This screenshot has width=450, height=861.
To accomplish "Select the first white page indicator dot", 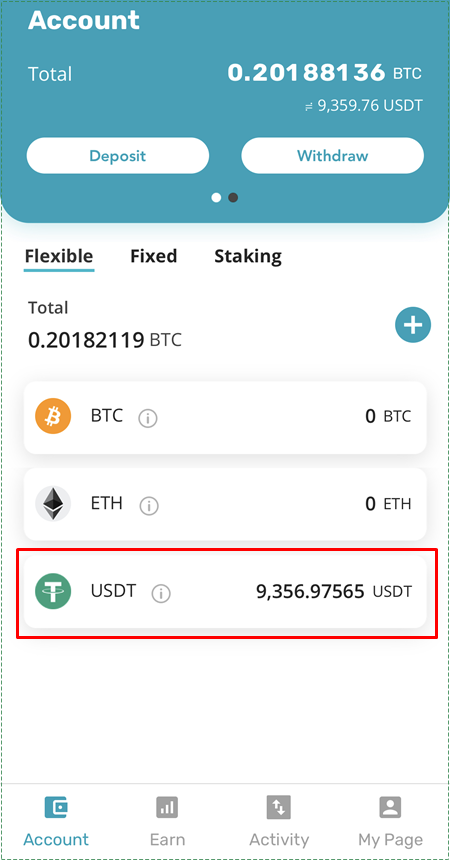I will click(216, 198).
